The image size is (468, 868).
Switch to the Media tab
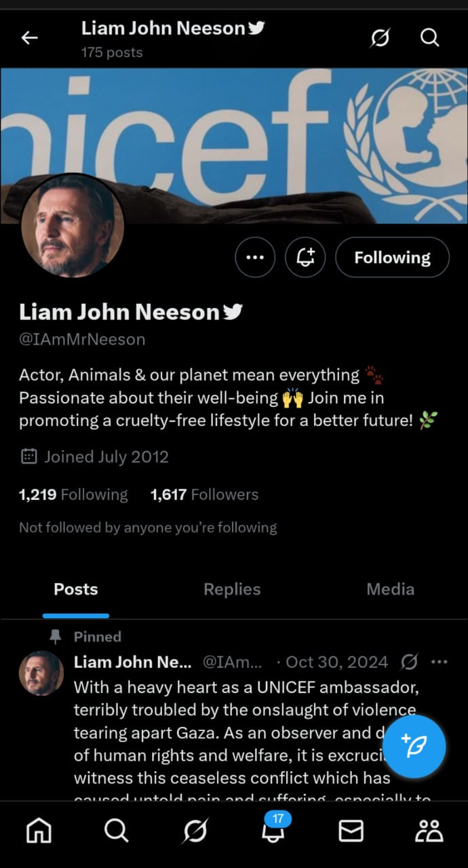tap(390, 589)
